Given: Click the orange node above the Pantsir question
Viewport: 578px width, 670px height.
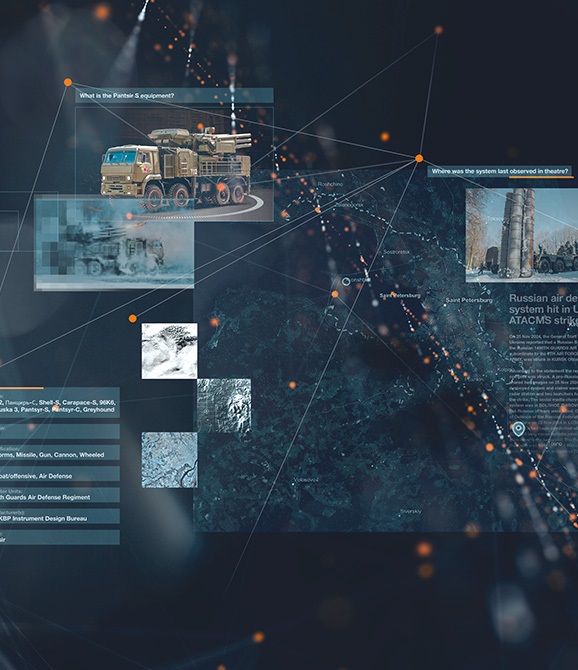Looking at the screenshot, I should pyautogui.click(x=67, y=82).
